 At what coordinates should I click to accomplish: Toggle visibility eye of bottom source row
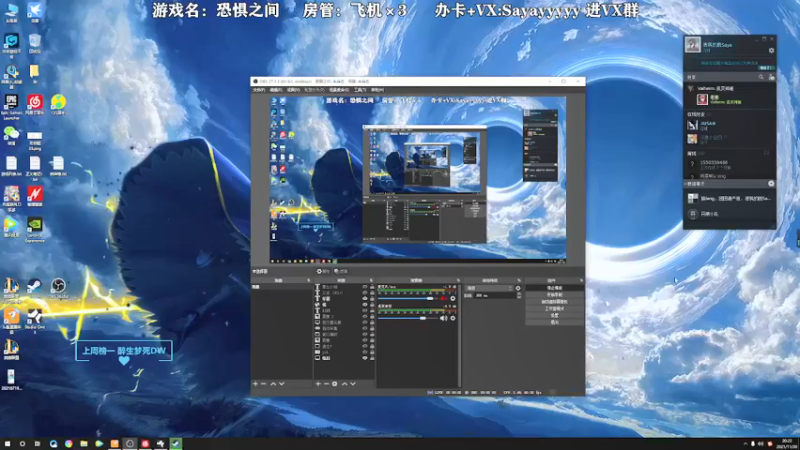click(x=365, y=358)
